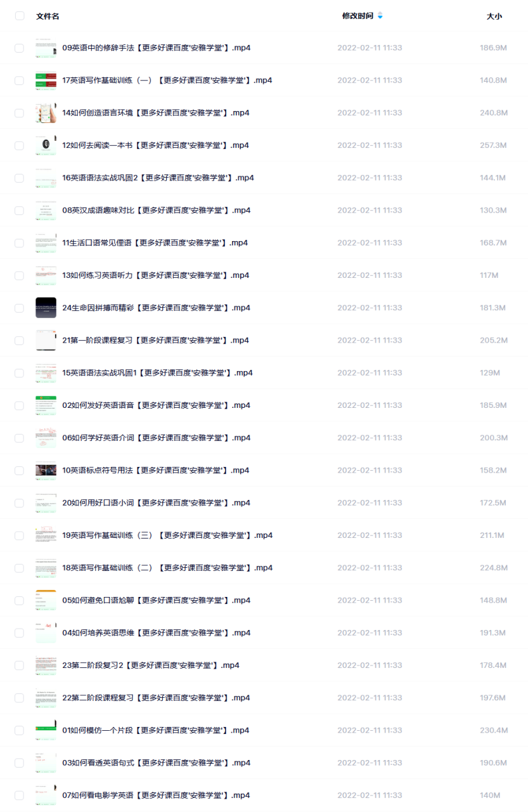528x812 pixels.
Task: Check the box for 16英语语法实战巩固2 file
Action: 20,178
